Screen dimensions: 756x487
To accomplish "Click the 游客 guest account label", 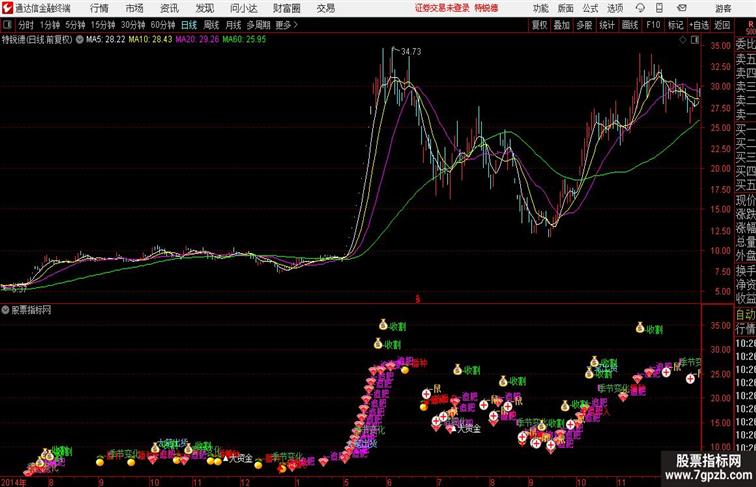I will pos(723,8).
